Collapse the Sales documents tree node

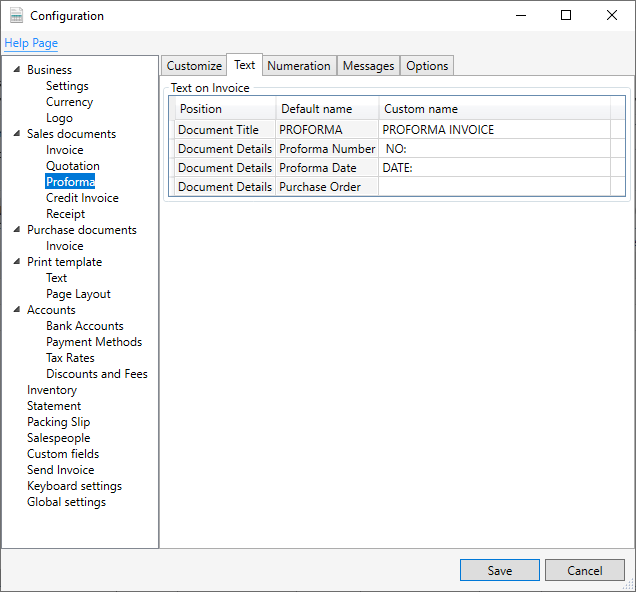tap(17, 133)
